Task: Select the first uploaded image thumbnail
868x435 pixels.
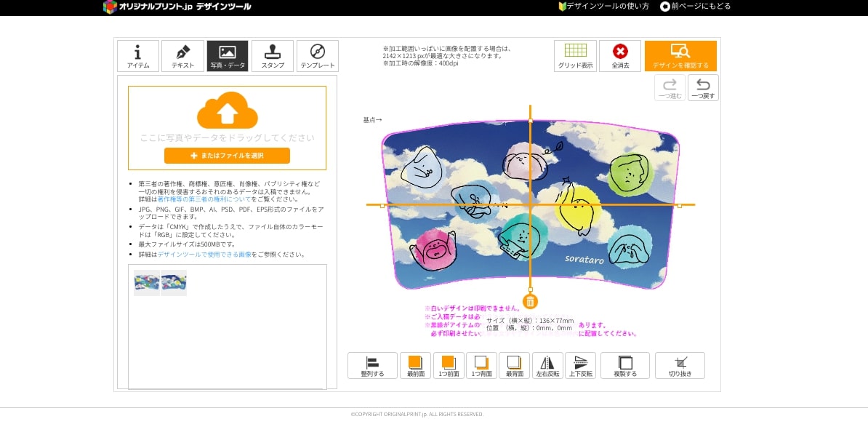Action: pos(147,283)
